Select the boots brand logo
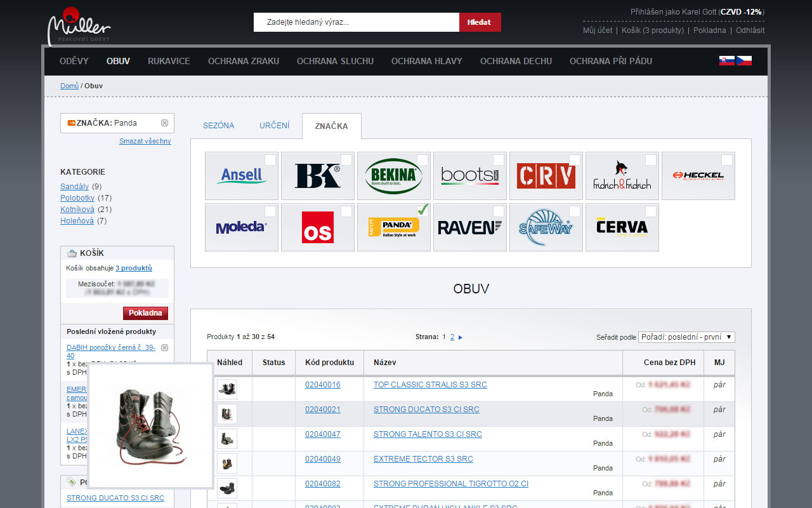This screenshot has height=508, width=812. [x=470, y=176]
